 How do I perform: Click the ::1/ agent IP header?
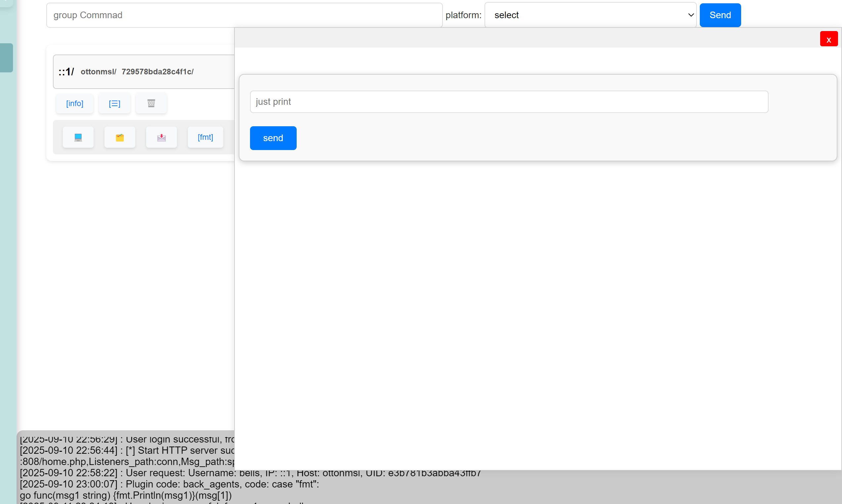coord(66,72)
